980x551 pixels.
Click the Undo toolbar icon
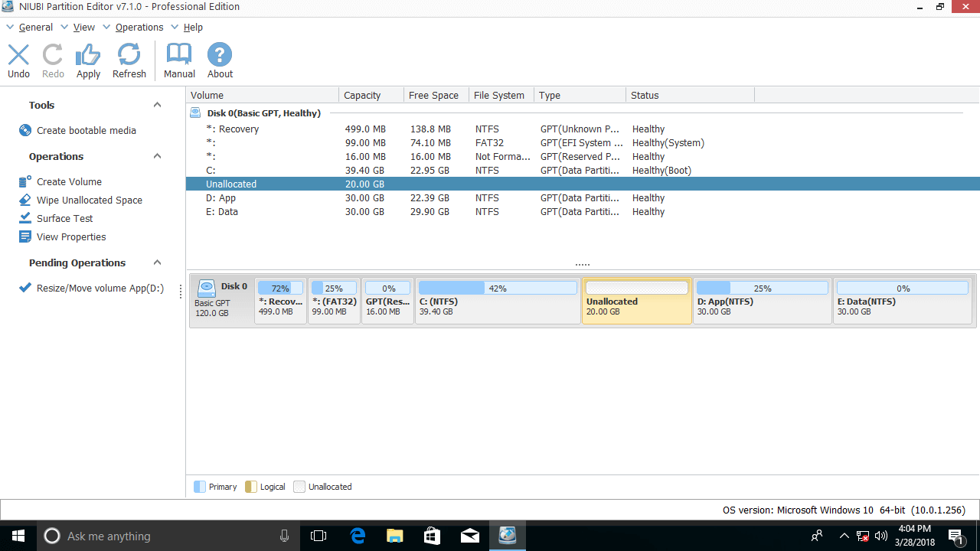tap(18, 54)
